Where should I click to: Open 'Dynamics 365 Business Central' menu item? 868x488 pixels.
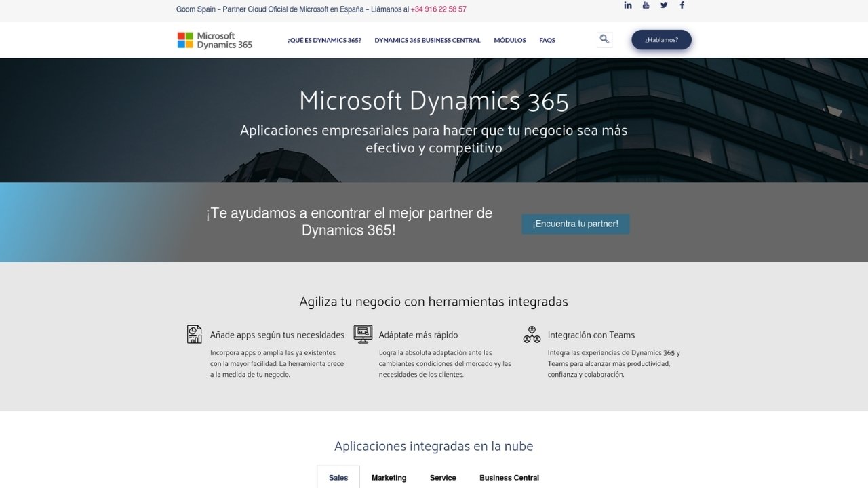coord(427,40)
